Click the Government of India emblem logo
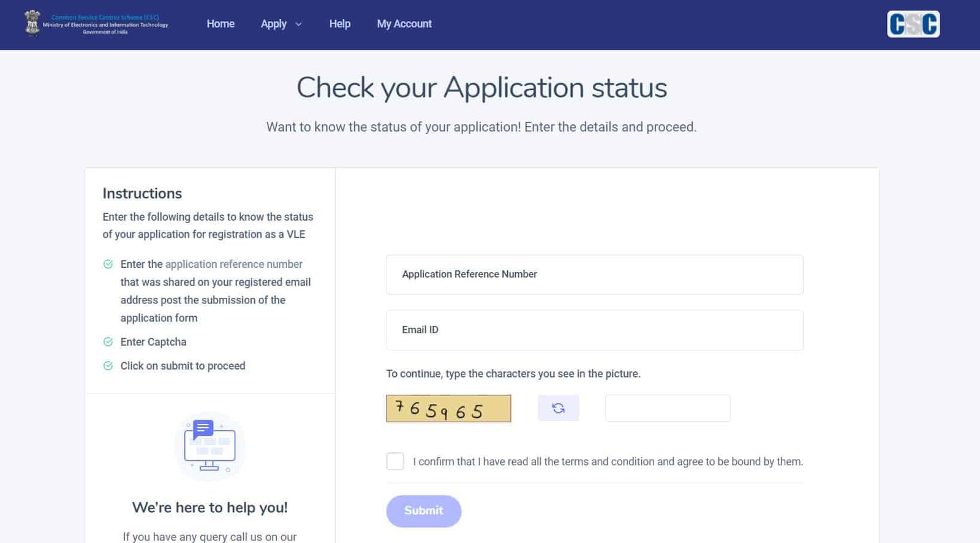The image size is (980, 543). coord(32,23)
